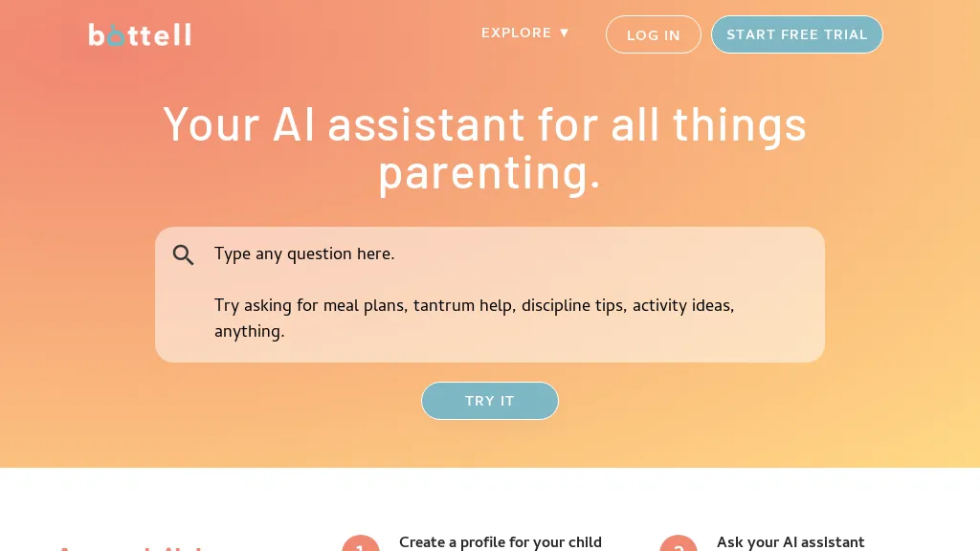Viewport: 980px width, 551px height.
Task: Click the main headline about AI parenting assistant
Action: click(x=485, y=148)
